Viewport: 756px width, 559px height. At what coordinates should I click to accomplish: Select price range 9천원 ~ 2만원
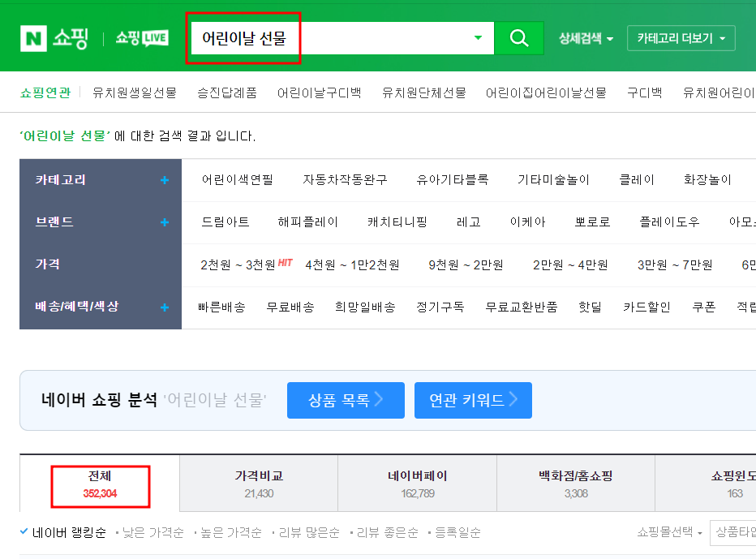[466, 264]
